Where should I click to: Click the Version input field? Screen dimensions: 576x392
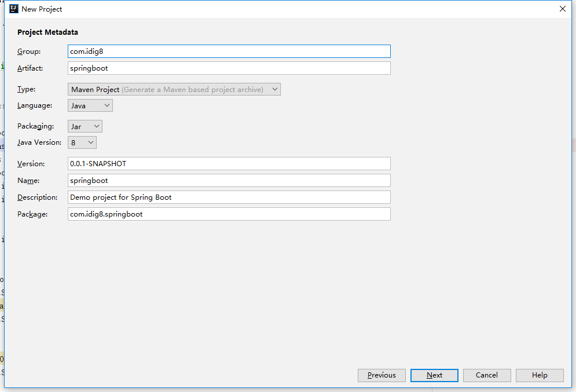click(229, 164)
